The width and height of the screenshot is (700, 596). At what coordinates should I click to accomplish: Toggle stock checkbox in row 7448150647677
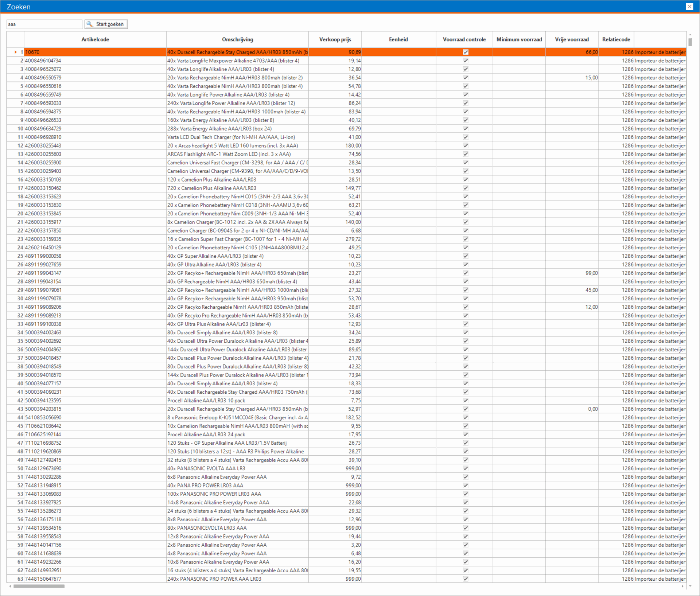click(x=466, y=579)
